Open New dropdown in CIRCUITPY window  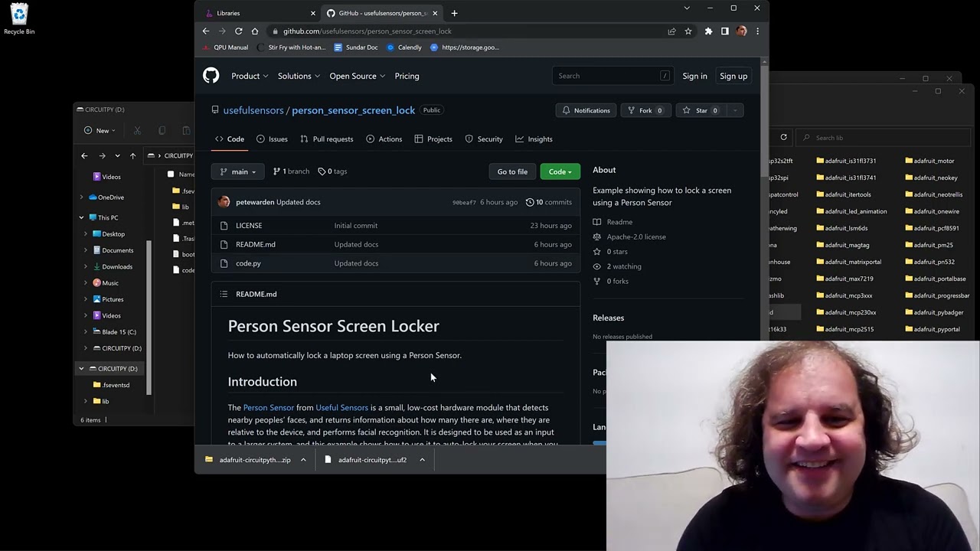(100, 130)
